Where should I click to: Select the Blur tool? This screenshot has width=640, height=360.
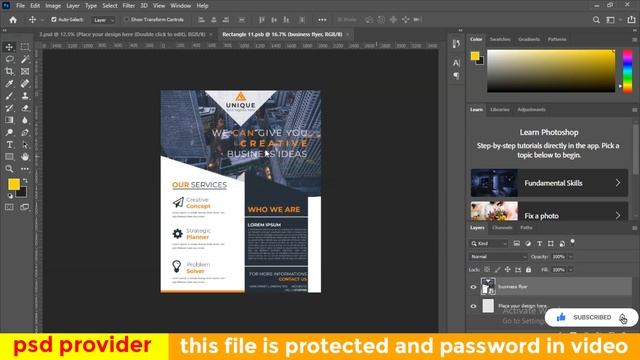(25, 120)
